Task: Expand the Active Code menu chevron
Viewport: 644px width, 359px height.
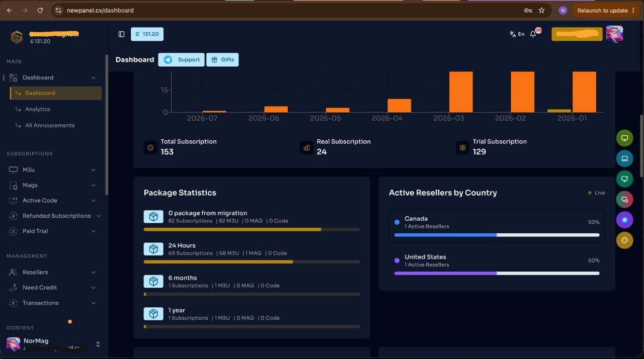Action: tap(93, 201)
